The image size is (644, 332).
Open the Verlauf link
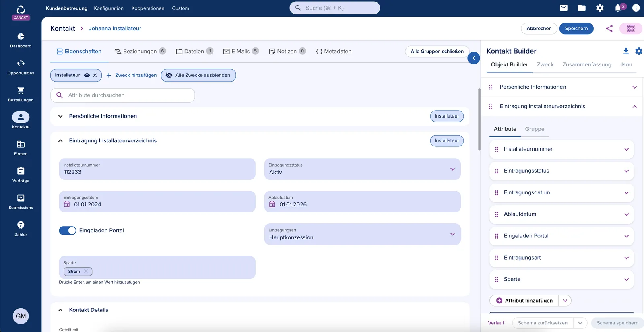click(x=496, y=323)
